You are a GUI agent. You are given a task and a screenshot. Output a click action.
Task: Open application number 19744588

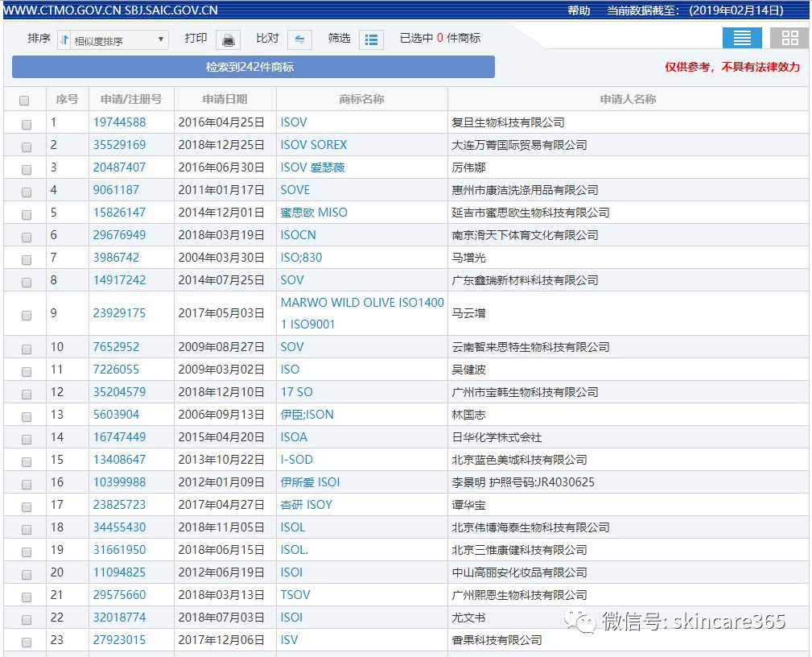[131, 122]
